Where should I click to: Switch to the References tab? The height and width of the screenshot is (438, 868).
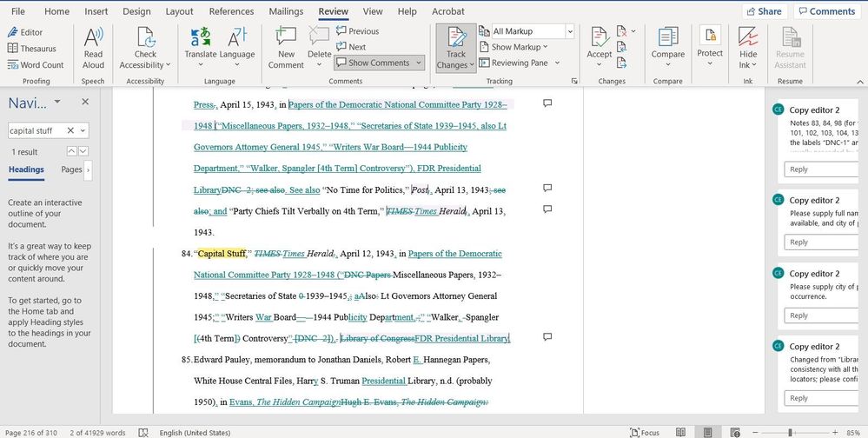[231, 11]
